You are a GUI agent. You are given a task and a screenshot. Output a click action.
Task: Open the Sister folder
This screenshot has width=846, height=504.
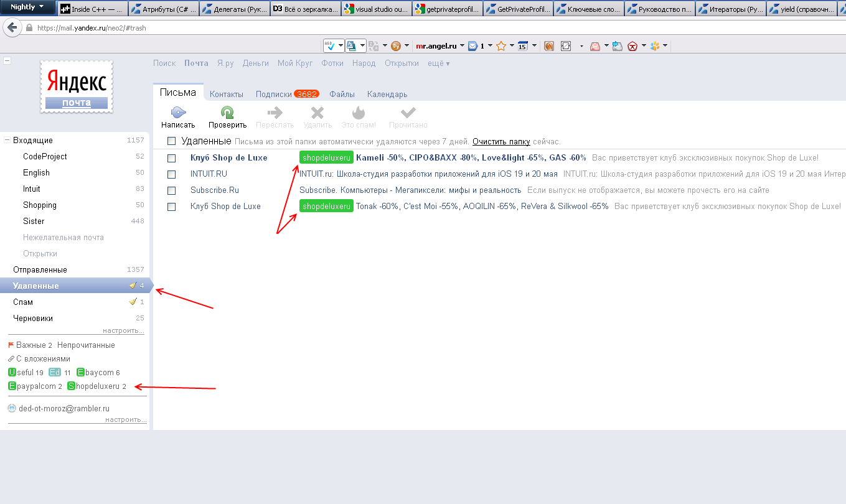tap(34, 221)
